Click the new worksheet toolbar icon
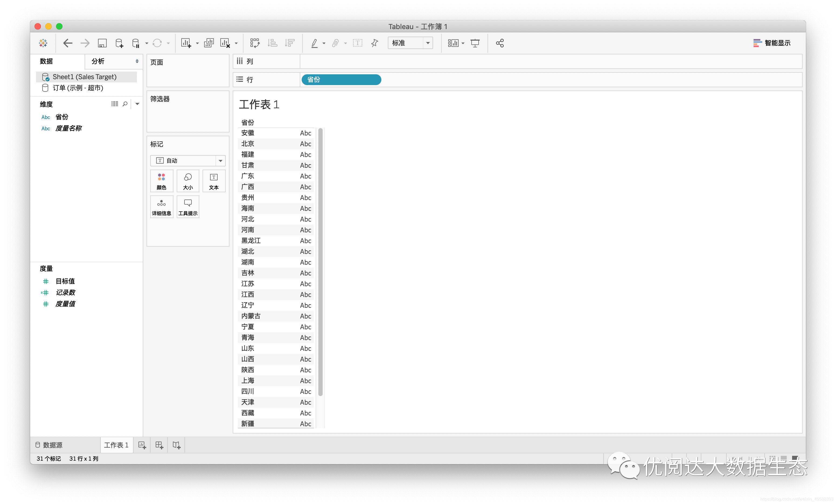Viewport: 836px width, 504px height. click(186, 43)
